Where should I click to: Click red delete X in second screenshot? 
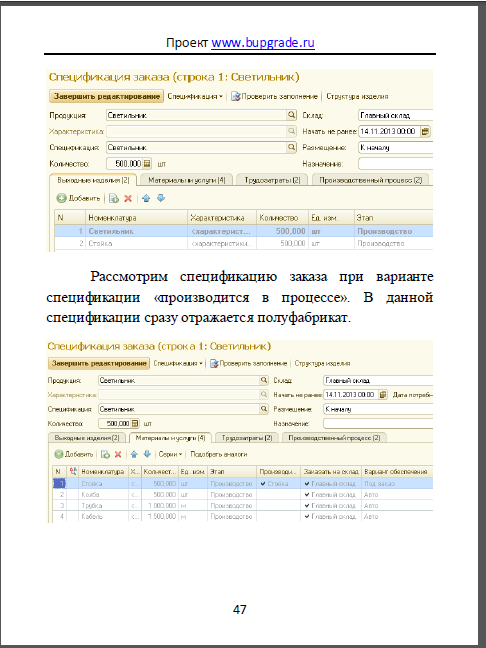click(118, 454)
